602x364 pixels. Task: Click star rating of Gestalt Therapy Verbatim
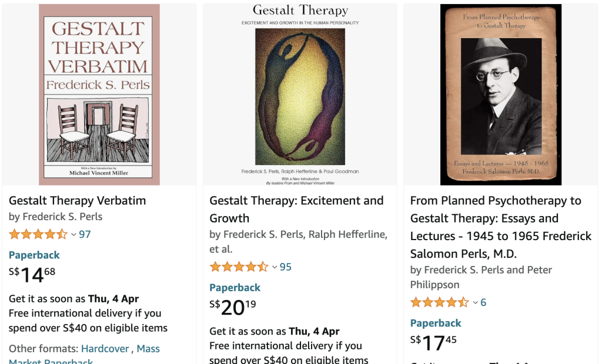(38, 234)
